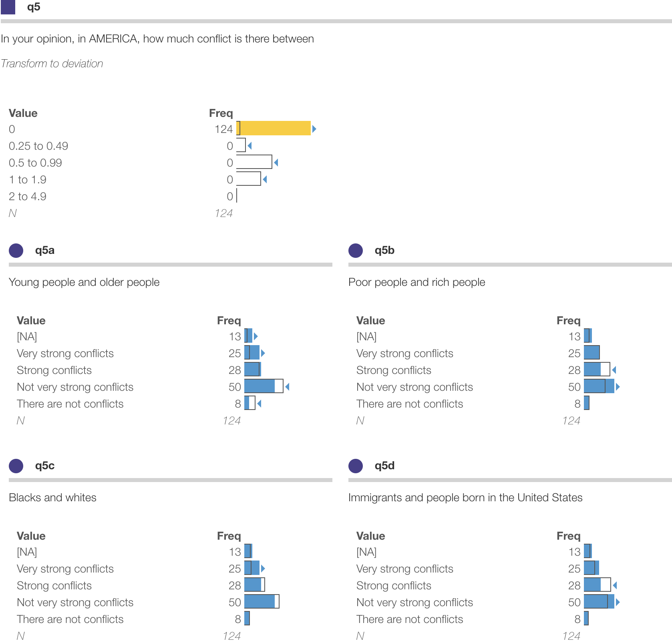Click arrow beside q5d Not very strong conflicts bar
Image resolution: width=672 pixels, height=643 pixels.
[x=618, y=602]
